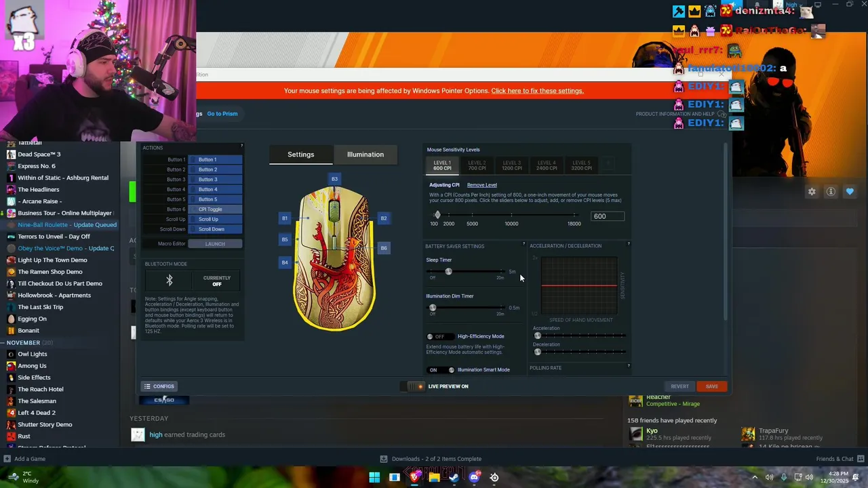Screen dimensions: 868x488
Task: Open Button 2 action dropdown
Action: [x=215, y=169]
